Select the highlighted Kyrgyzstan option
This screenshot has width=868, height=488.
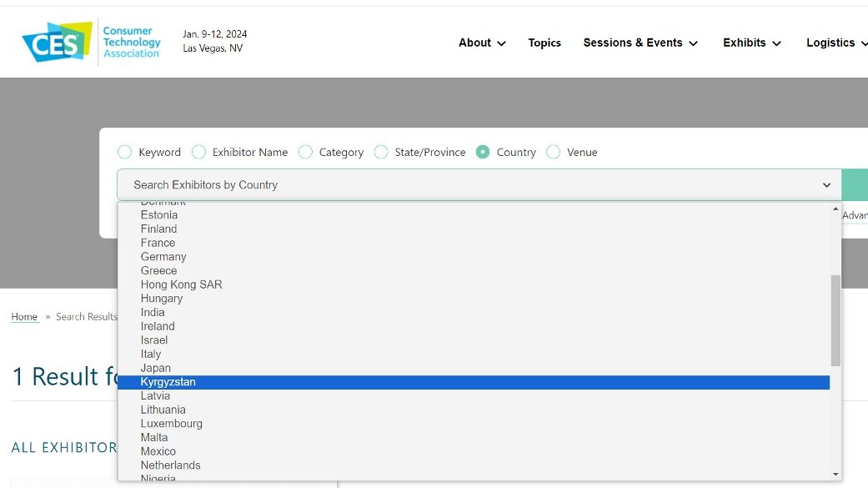pyautogui.click(x=474, y=382)
